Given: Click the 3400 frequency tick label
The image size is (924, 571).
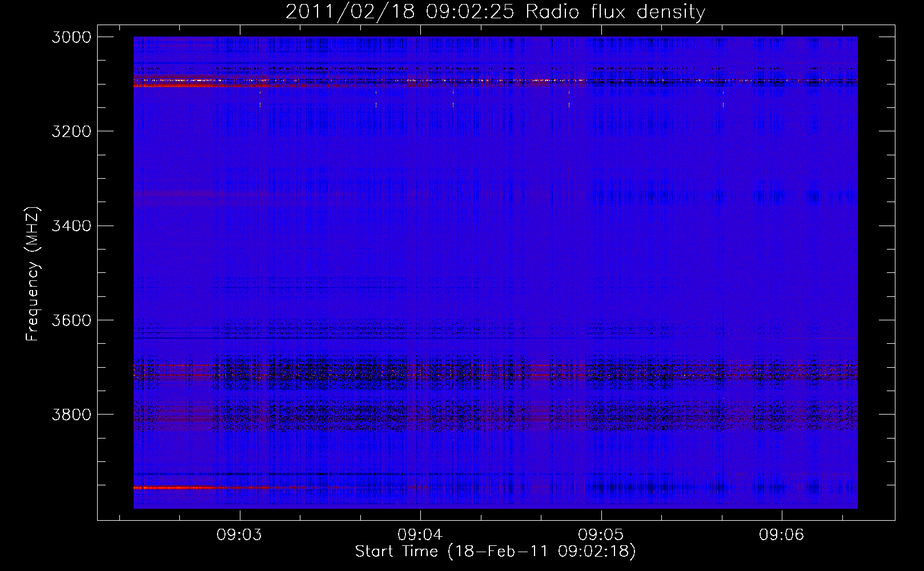Looking at the screenshot, I should (x=71, y=226).
